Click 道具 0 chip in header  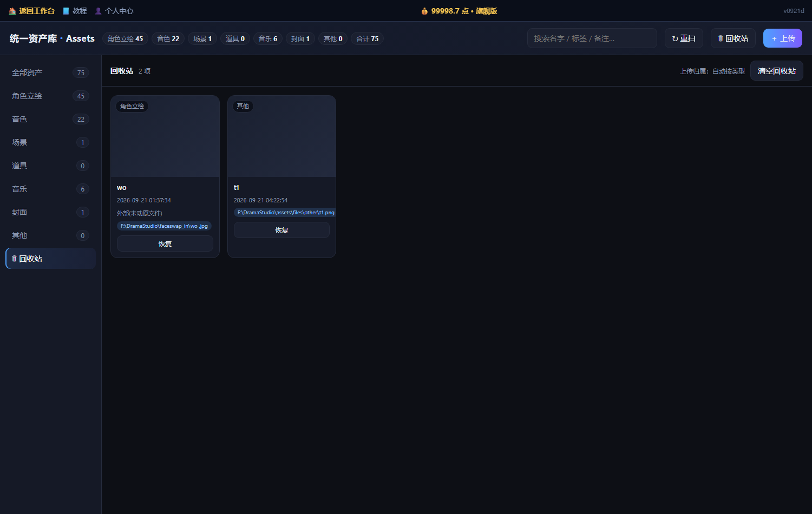coord(235,38)
